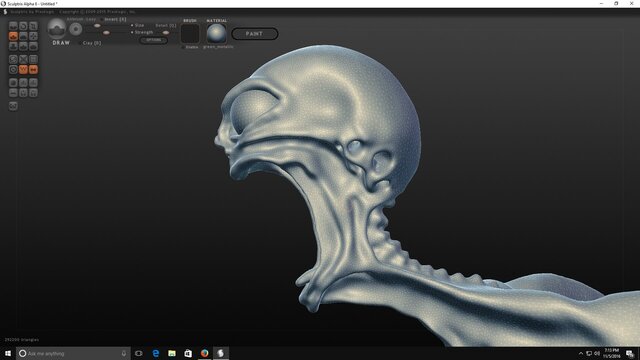Select the Rotate tool
The width and height of the screenshot is (640, 360).
pyautogui.click(x=23, y=26)
